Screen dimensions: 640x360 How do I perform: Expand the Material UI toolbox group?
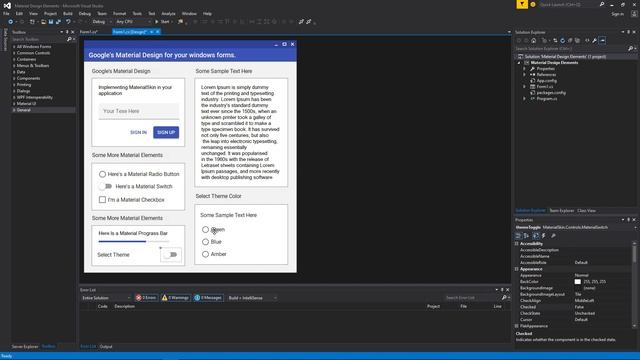[x=14, y=104]
